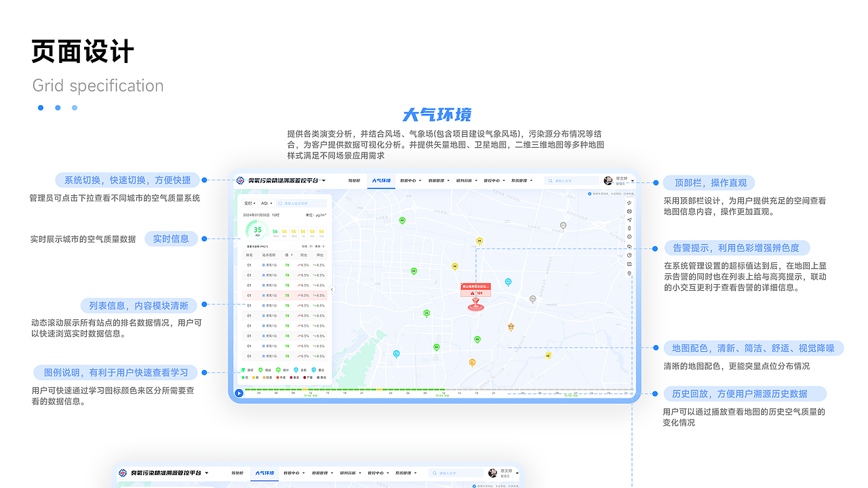Select the camera capture icon on map sidebar
The image size is (868, 488).
[x=629, y=211]
